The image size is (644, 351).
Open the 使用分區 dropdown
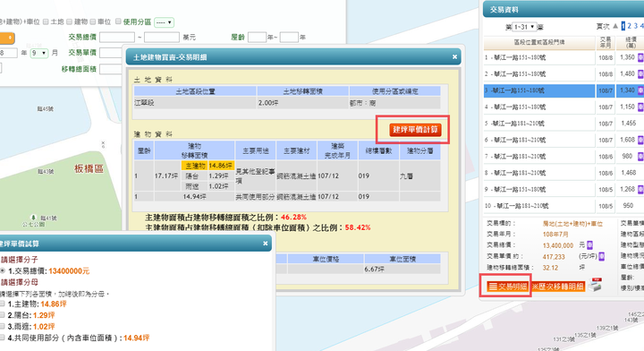click(164, 22)
